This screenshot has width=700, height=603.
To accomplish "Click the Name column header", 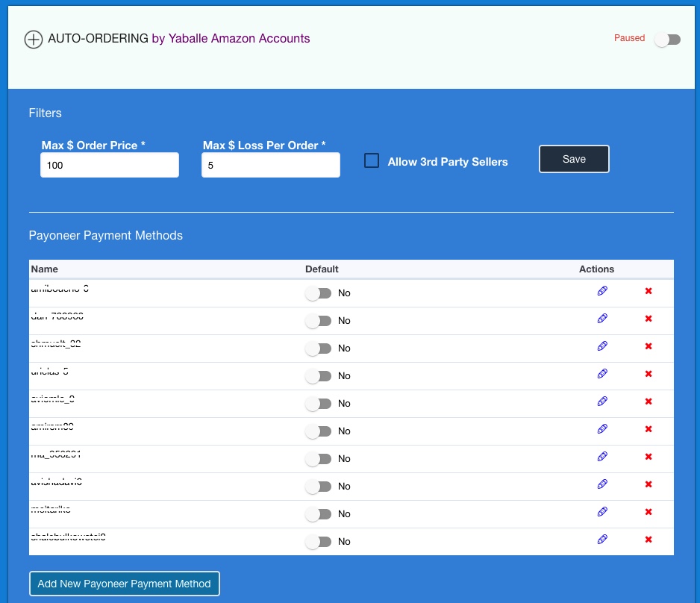I will tap(45, 269).
